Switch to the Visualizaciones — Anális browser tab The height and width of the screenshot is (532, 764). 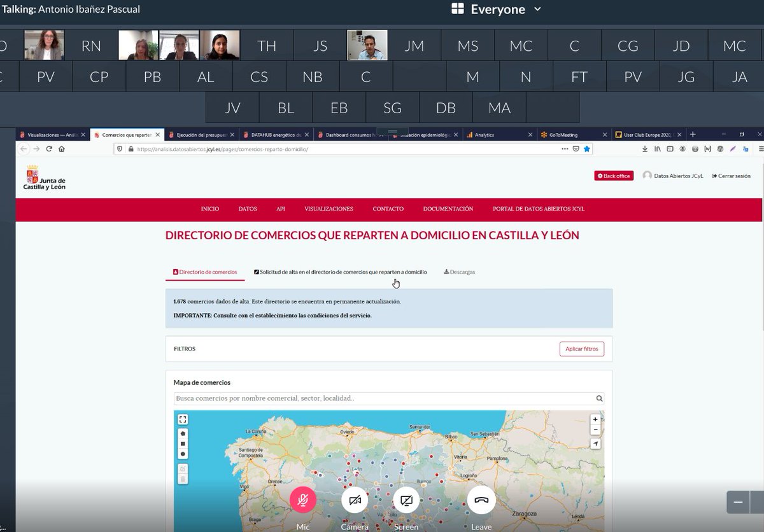click(x=52, y=135)
